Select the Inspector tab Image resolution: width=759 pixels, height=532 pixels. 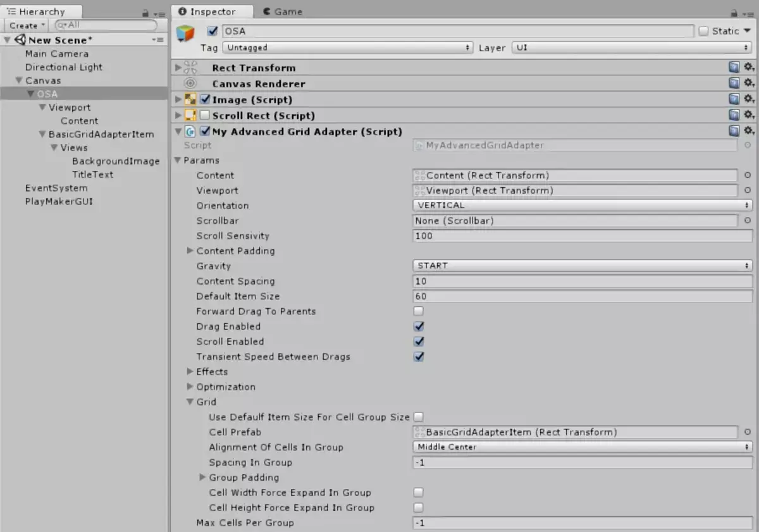[x=212, y=11]
